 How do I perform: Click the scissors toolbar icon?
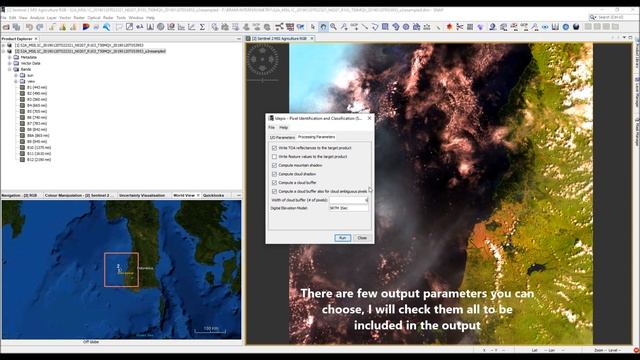click(460, 27)
